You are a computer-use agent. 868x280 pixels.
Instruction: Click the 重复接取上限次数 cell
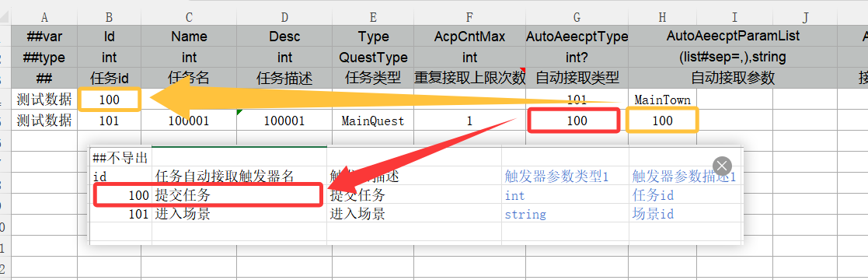[469, 79]
